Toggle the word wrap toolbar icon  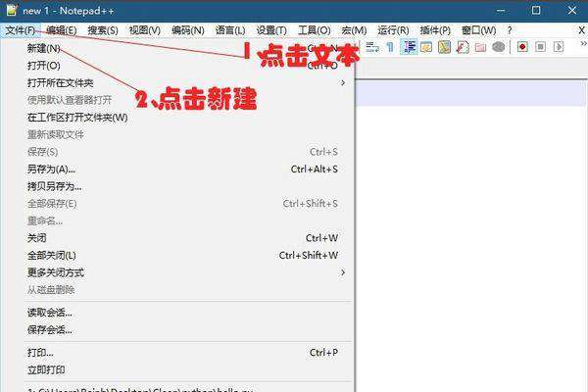[372, 47]
